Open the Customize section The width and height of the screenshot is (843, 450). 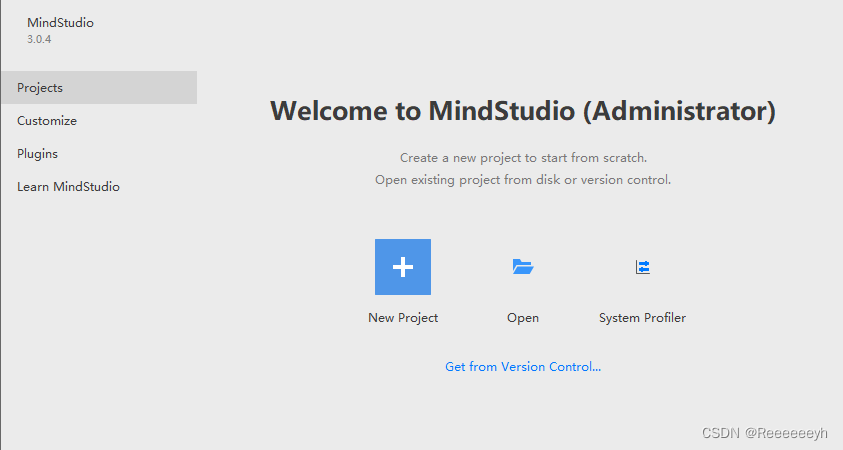click(x=47, y=120)
